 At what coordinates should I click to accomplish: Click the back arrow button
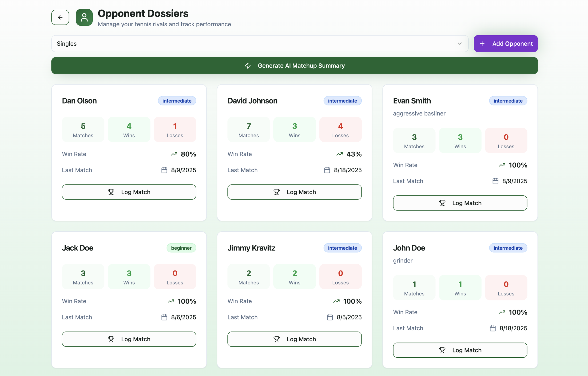60,17
